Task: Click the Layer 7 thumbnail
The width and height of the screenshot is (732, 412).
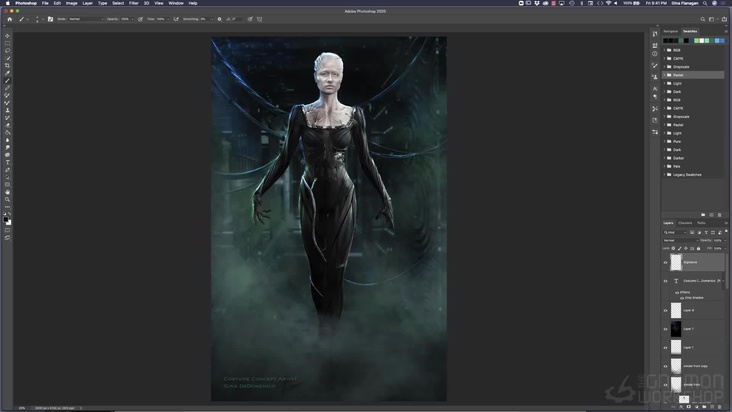Action: click(x=676, y=329)
